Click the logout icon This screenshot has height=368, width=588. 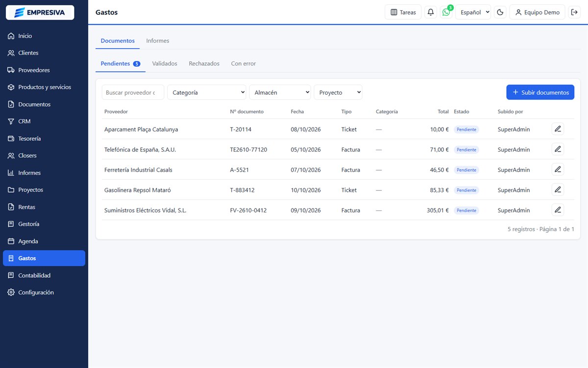(574, 12)
